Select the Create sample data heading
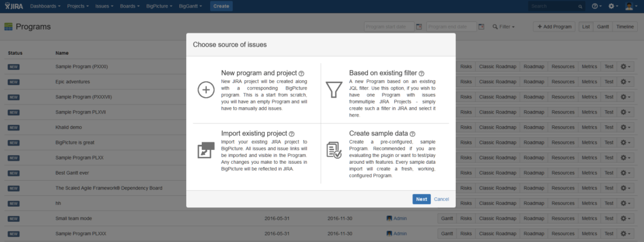Viewport: 644px width, 242px height. pyautogui.click(x=378, y=134)
